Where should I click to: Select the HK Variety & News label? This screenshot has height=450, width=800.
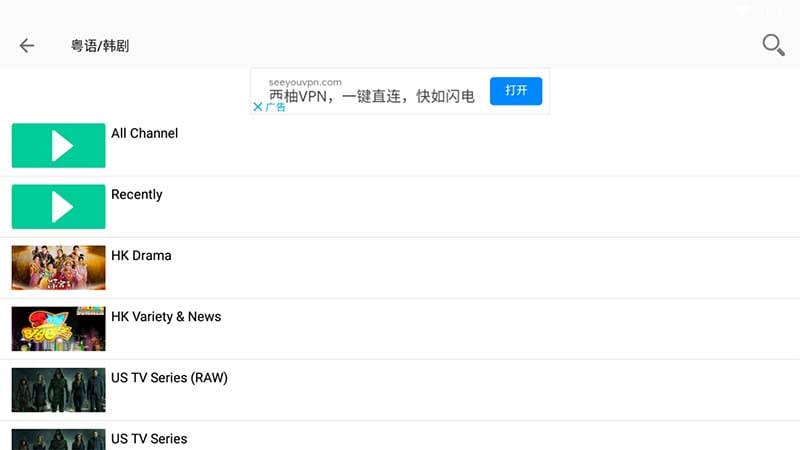pyautogui.click(x=166, y=317)
